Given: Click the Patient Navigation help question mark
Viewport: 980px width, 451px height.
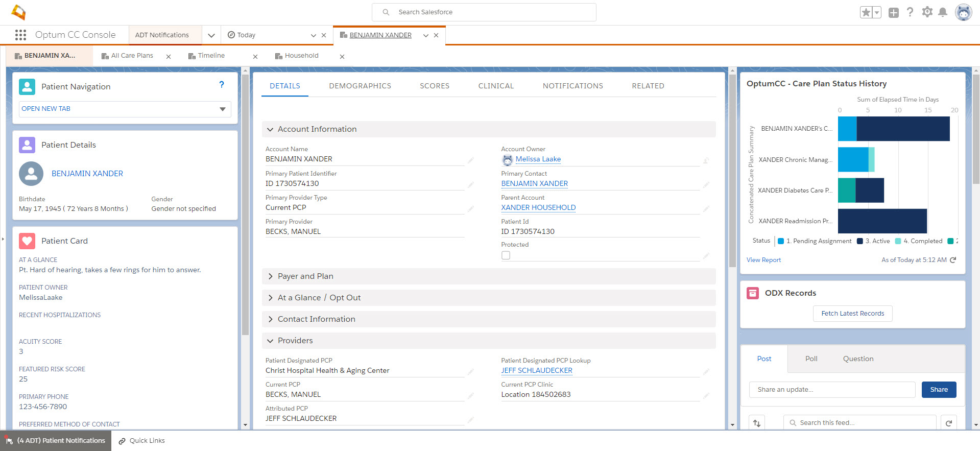Looking at the screenshot, I should point(222,85).
